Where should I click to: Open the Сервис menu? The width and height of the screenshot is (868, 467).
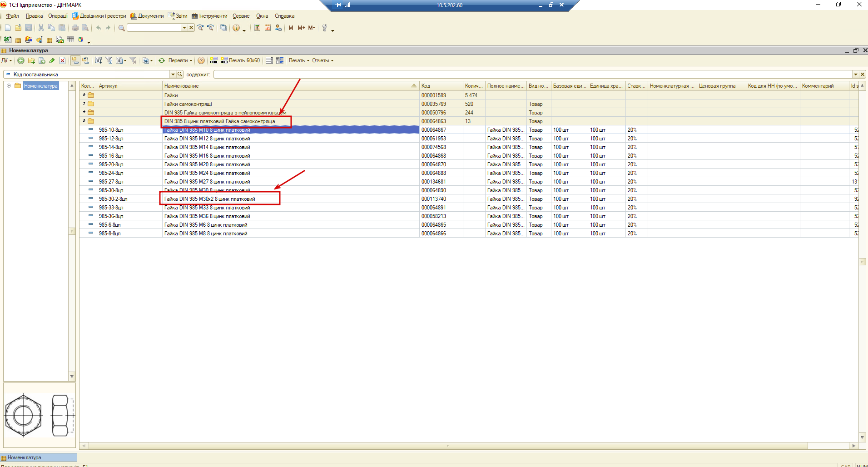[241, 16]
